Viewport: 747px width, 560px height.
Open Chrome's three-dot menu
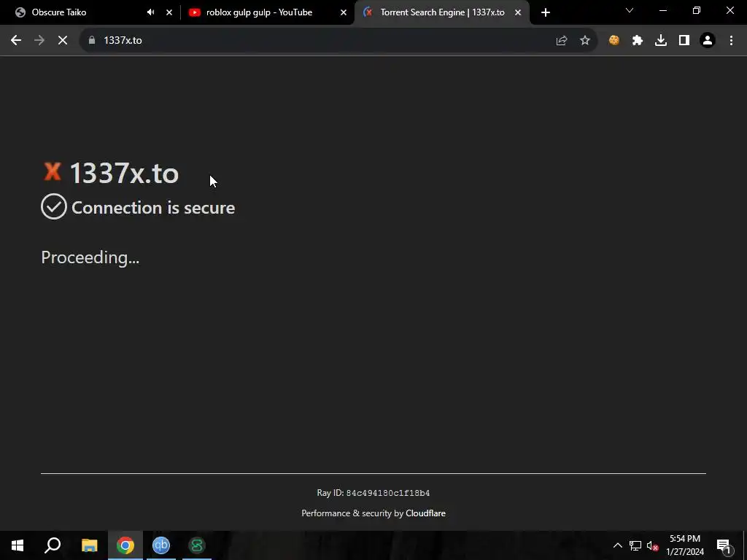tap(731, 41)
